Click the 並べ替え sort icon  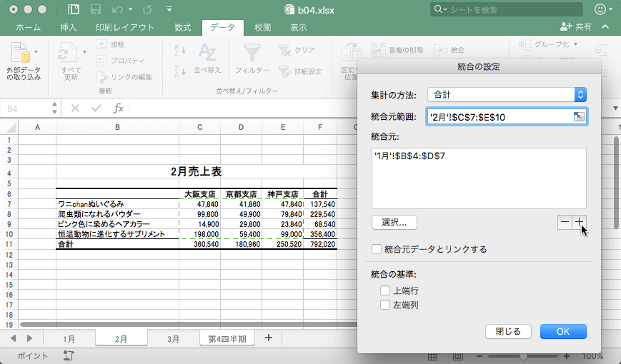207,53
